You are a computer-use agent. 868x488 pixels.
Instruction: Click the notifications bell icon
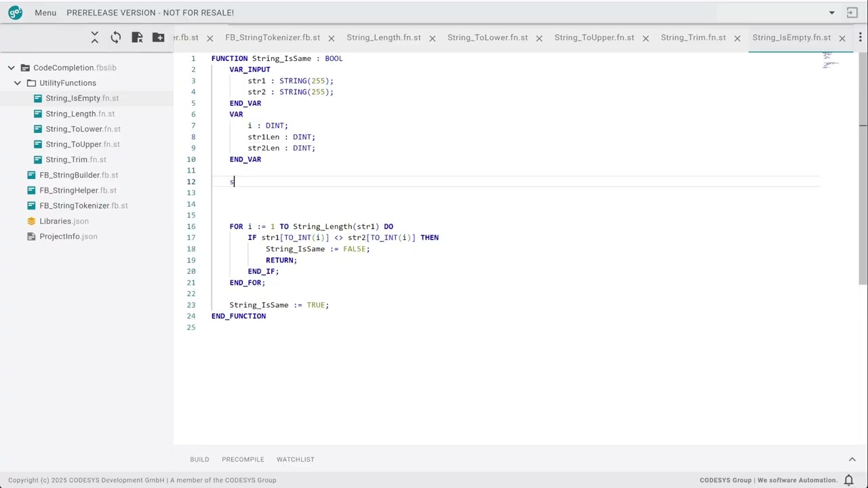[849, 480]
